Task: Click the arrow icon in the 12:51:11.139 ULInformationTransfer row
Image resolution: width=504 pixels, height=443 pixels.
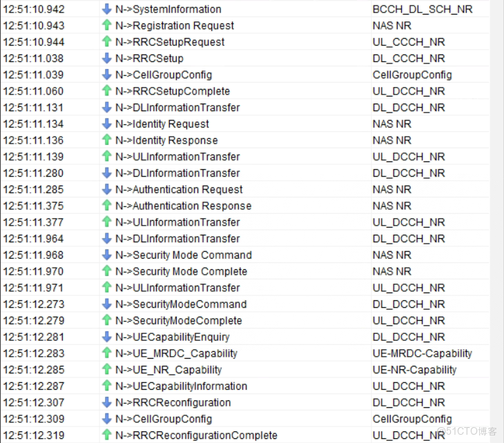Action: (107, 157)
